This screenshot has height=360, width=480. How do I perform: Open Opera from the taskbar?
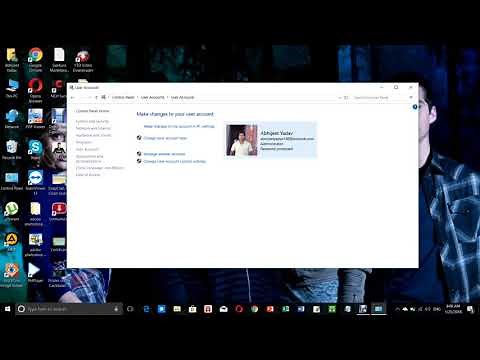(239, 309)
